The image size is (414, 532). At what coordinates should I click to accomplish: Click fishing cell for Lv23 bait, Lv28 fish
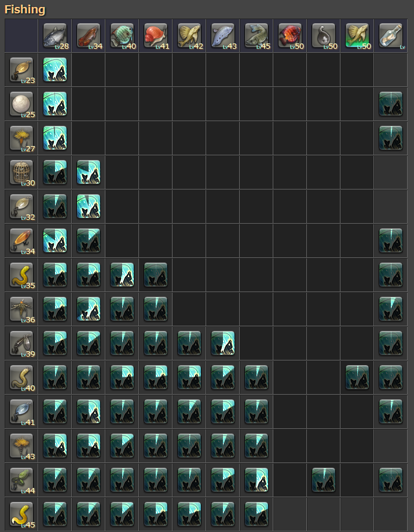(x=55, y=70)
